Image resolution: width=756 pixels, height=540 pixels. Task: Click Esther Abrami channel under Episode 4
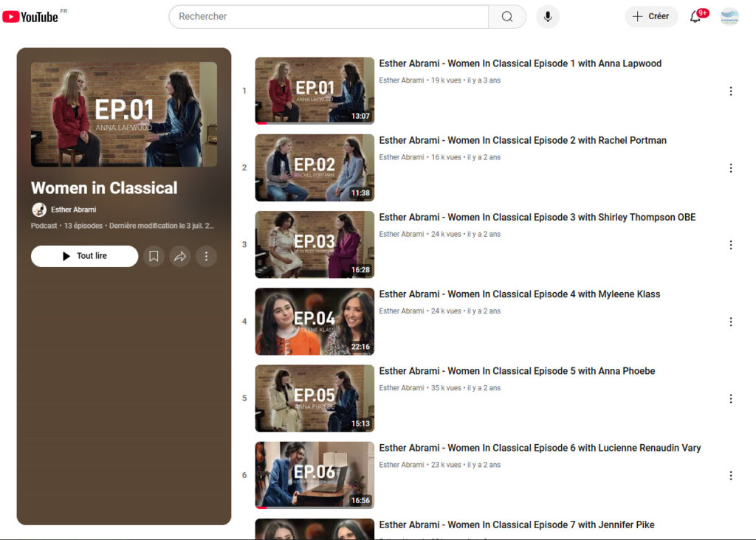pyautogui.click(x=401, y=311)
